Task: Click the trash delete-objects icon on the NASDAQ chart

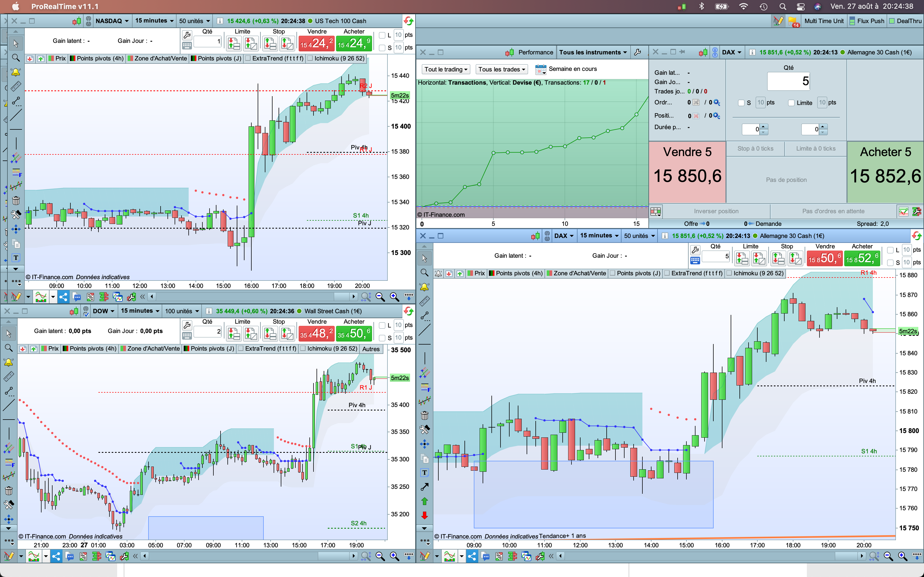Action: (x=16, y=200)
